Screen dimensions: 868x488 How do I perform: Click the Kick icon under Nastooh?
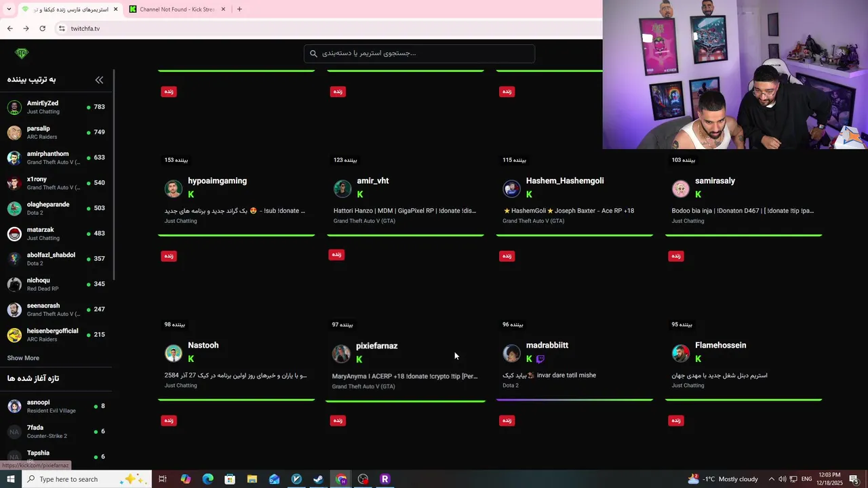pyautogui.click(x=191, y=359)
